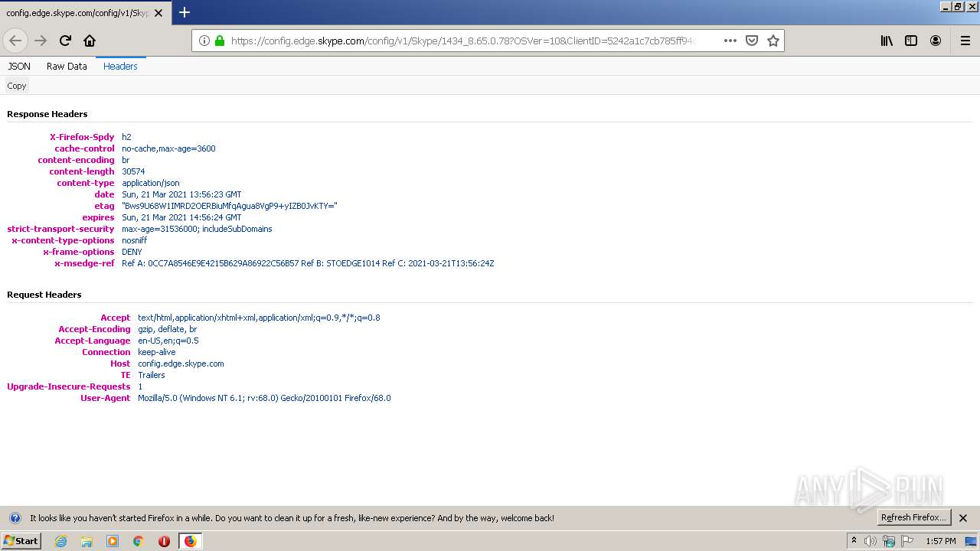
Task: Select the x-frame-options DENY value
Action: point(132,252)
